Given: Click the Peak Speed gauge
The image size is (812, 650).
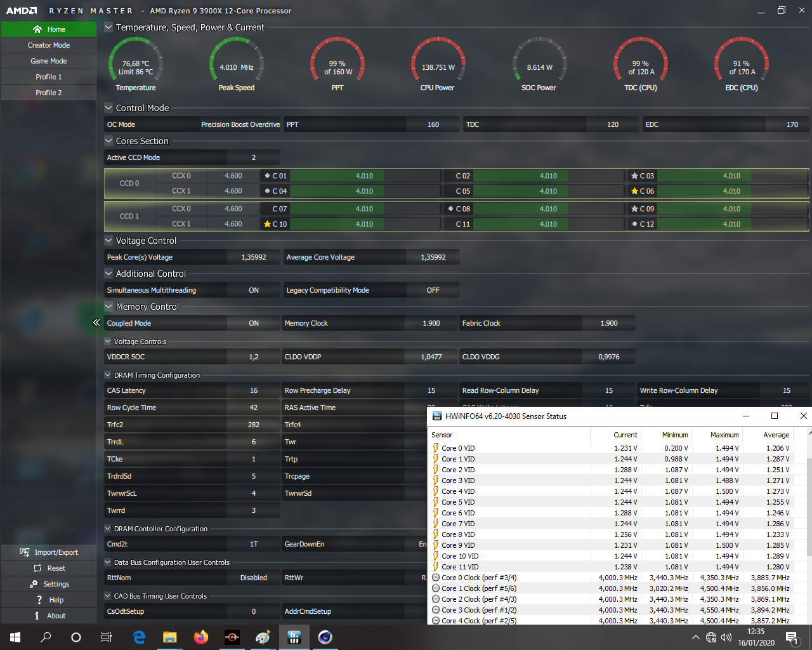Looking at the screenshot, I should pos(237,64).
